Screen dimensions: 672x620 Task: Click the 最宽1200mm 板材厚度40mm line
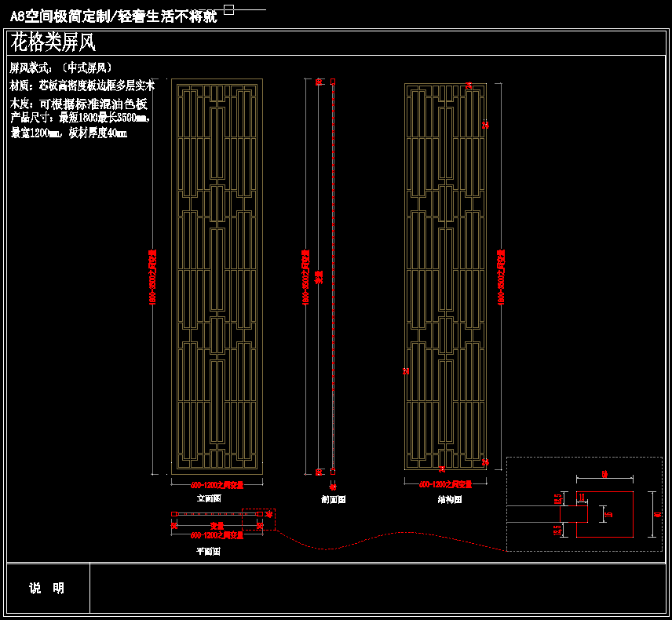[x=68, y=133]
